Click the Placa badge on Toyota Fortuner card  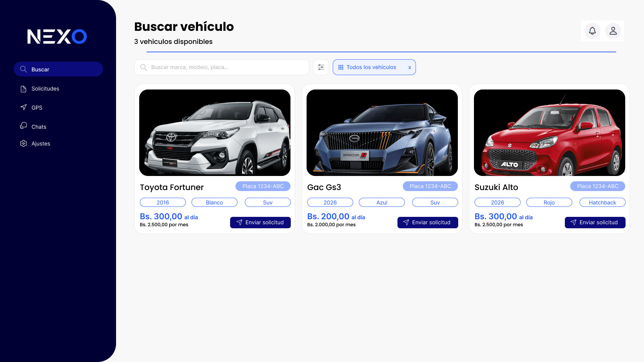tap(263, 186)
